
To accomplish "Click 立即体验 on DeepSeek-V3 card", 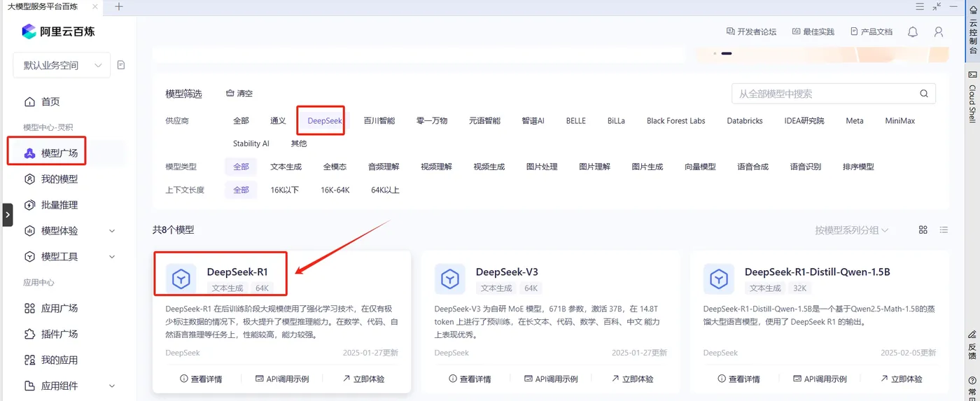I will pyautogui.click(x=632, y=379).
